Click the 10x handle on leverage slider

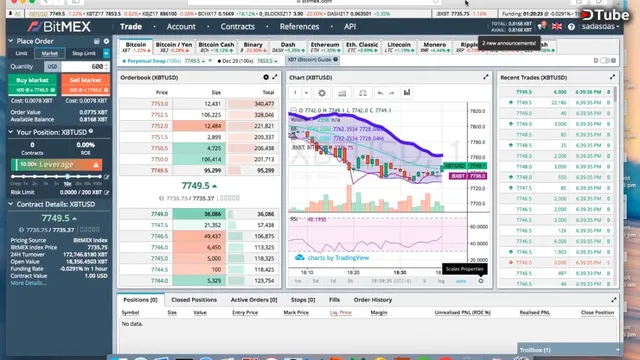click(x=67, y=177)
